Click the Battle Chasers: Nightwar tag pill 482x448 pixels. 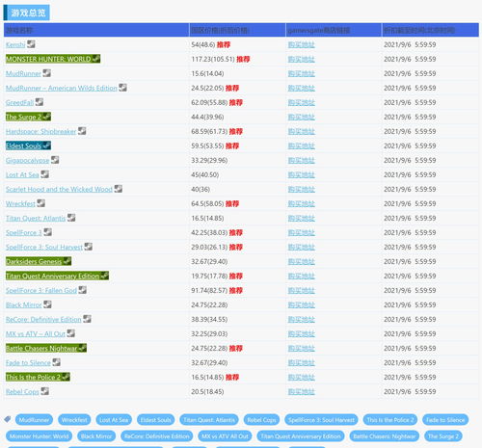385,436
